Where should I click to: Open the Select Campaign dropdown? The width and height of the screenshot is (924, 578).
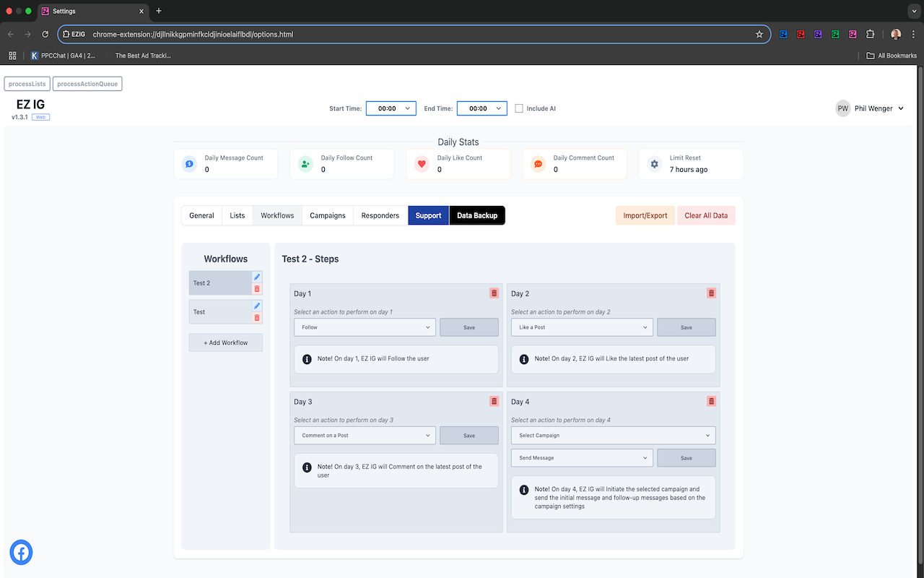coord(614,436)
